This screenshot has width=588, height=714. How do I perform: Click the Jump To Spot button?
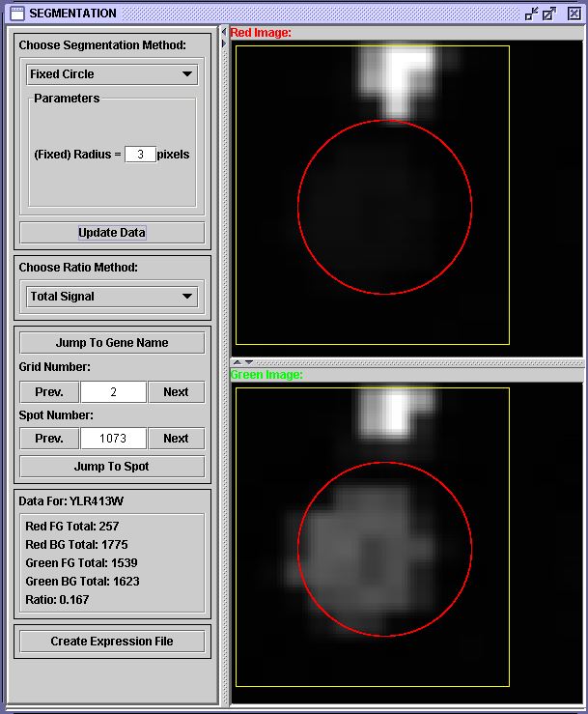[112, 467]
